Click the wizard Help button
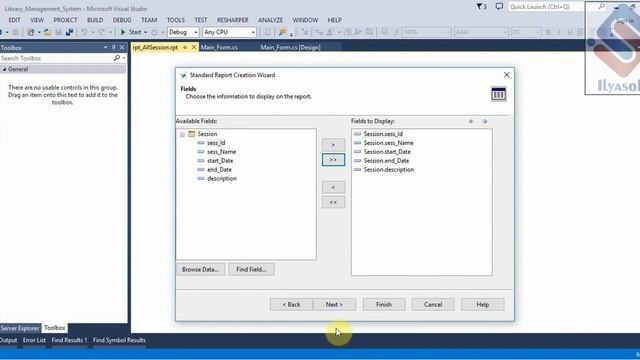The height and width of the screenshot is (360, 640). [x=482, y=304]
